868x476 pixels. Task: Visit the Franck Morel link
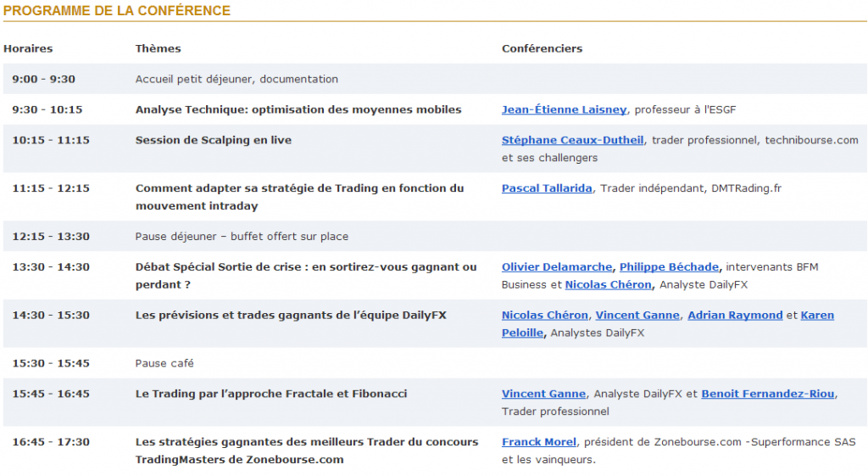coord(539,442)
